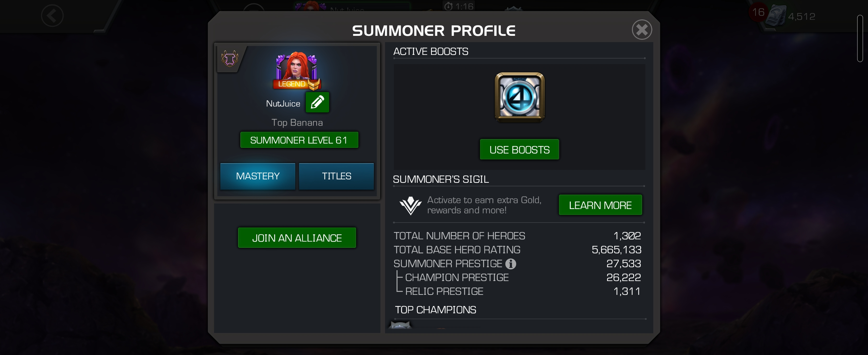Tap the 1:16 timer indicator
Viewport: 868px width, 355px height.
pos(459,6)
